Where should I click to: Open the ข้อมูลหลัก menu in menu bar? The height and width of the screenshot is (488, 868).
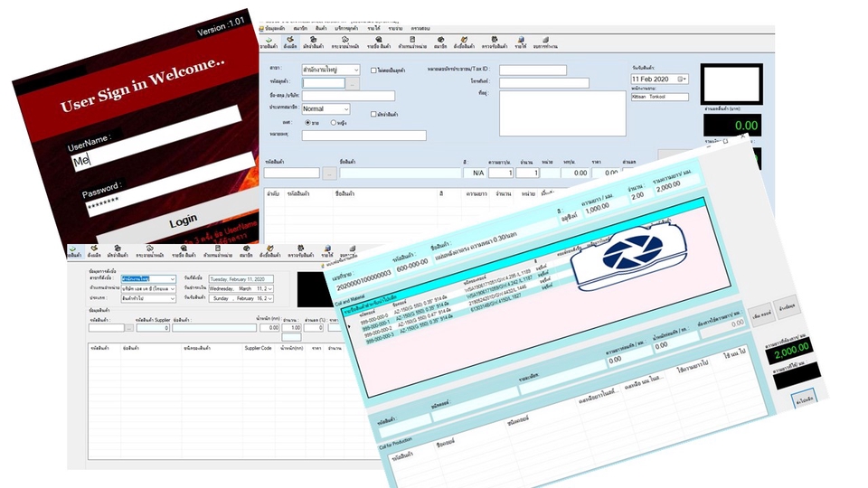pos(275,28)
